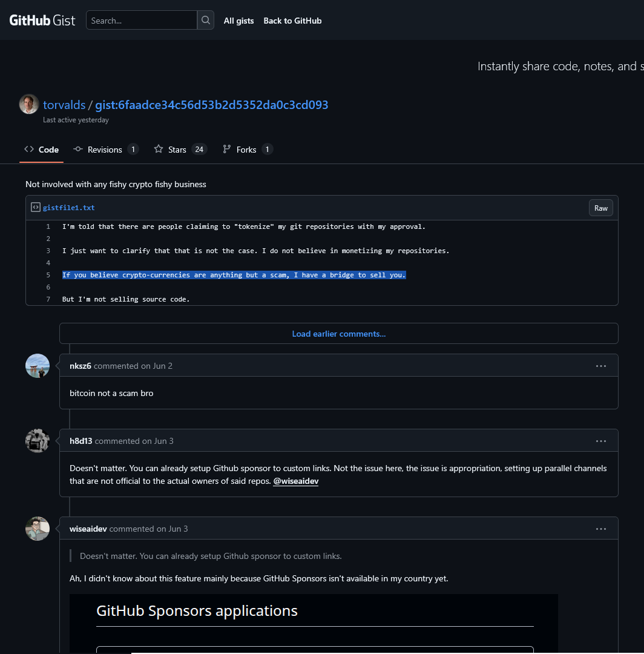Click the Stars count badge 24
644x654 pixels.
click(x=199, y=150)
